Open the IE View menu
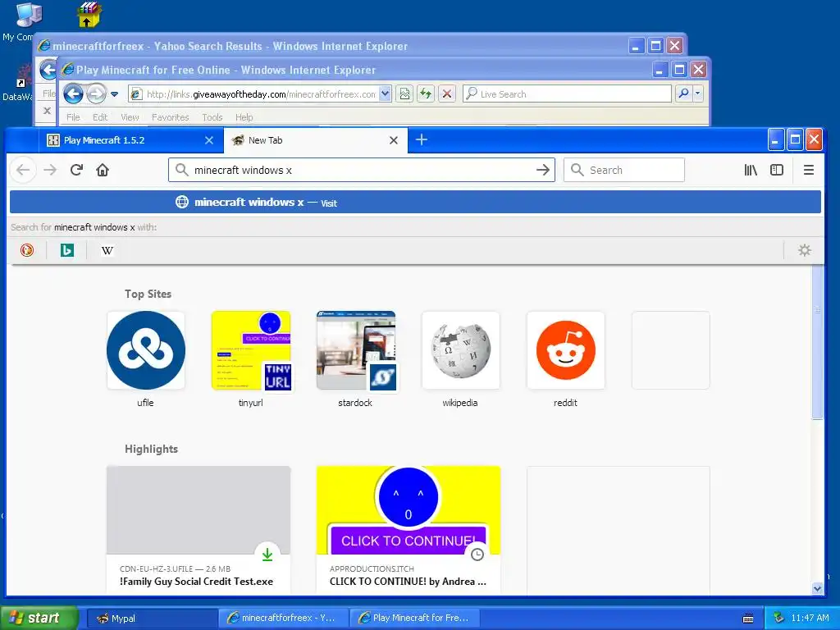 130,117
